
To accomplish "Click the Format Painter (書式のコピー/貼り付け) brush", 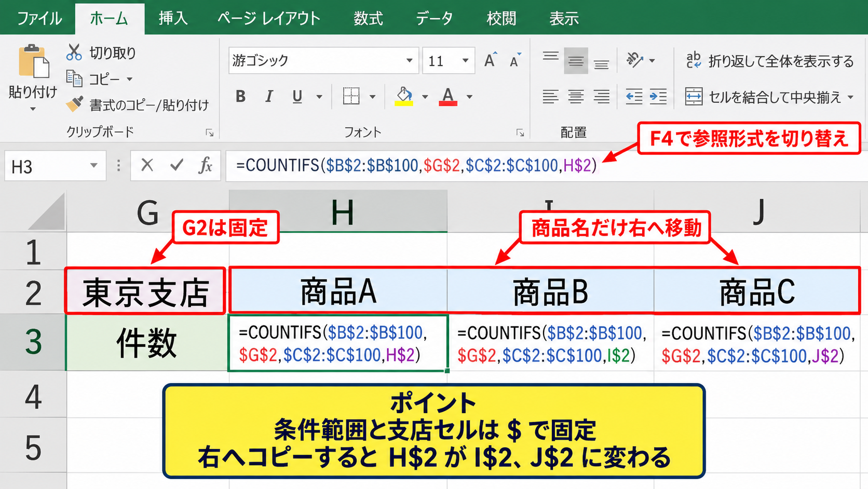I will coord(74,104).
